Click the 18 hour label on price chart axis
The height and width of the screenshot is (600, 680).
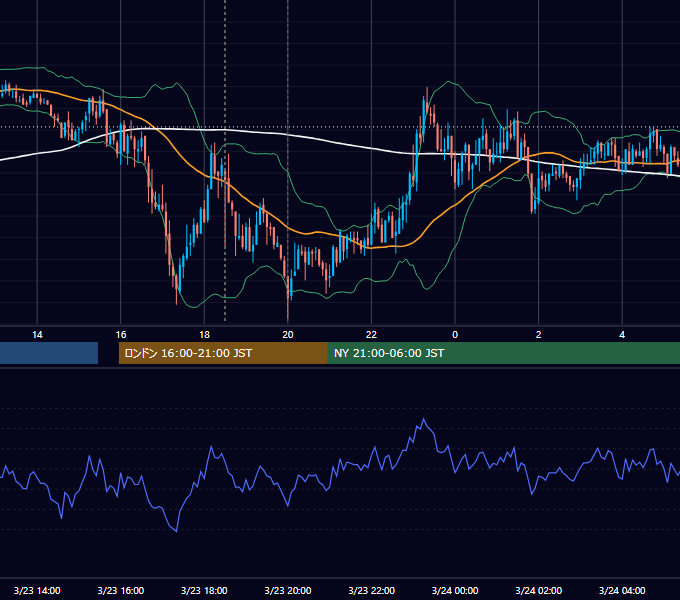(204, 335)
